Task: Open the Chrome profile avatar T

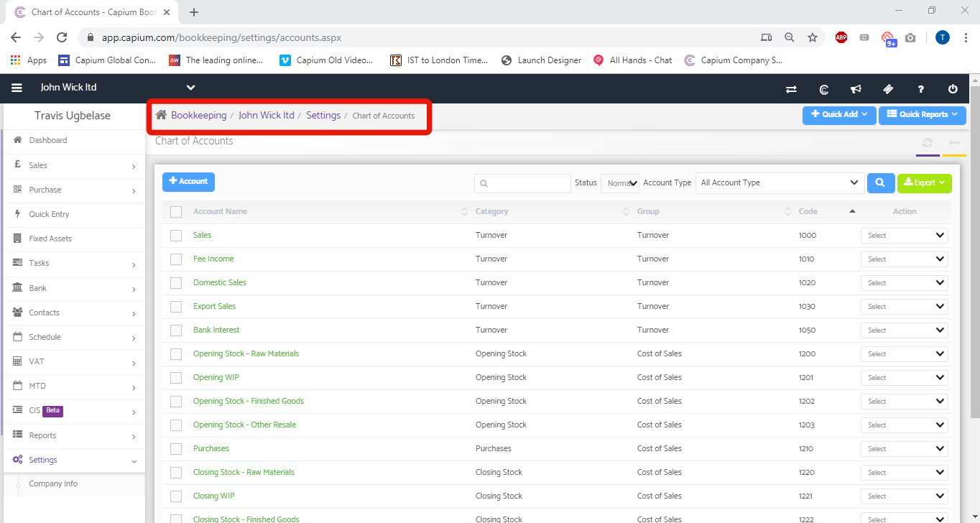Action: coord(943,37)
